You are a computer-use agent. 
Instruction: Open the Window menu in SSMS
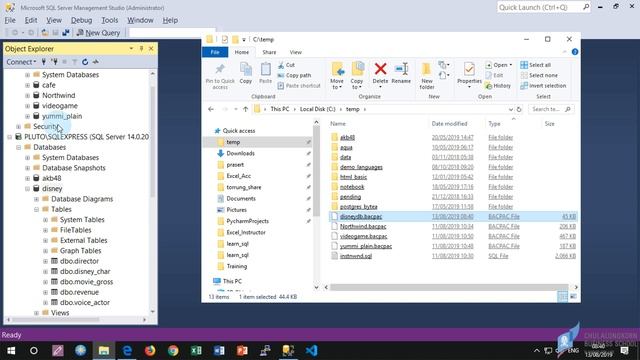140,20
